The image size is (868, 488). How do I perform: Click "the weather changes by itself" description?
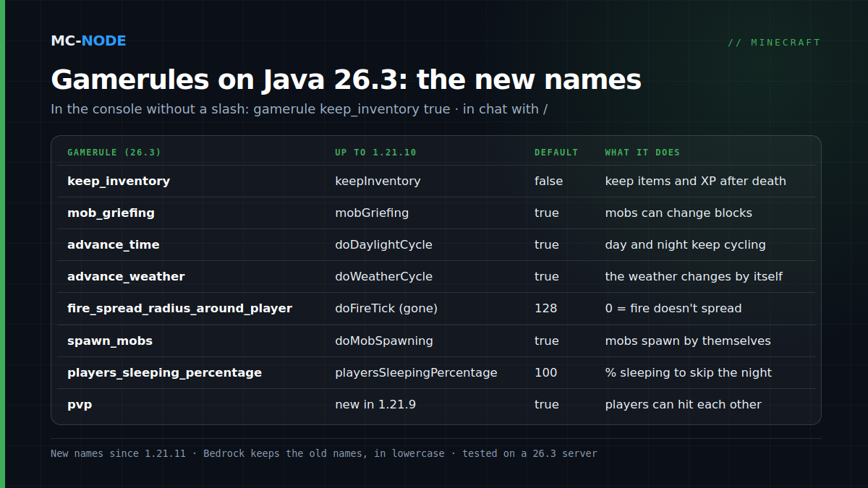(x=694, y=276)
